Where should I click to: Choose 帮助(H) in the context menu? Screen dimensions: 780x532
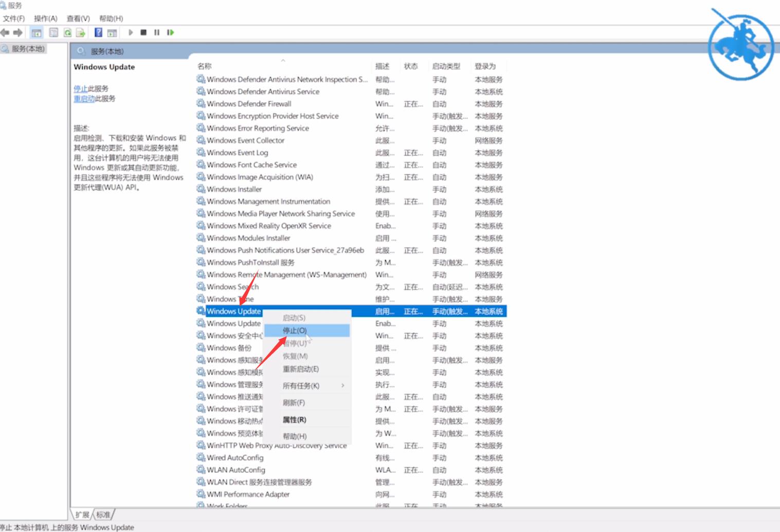[x=307, y=436]
